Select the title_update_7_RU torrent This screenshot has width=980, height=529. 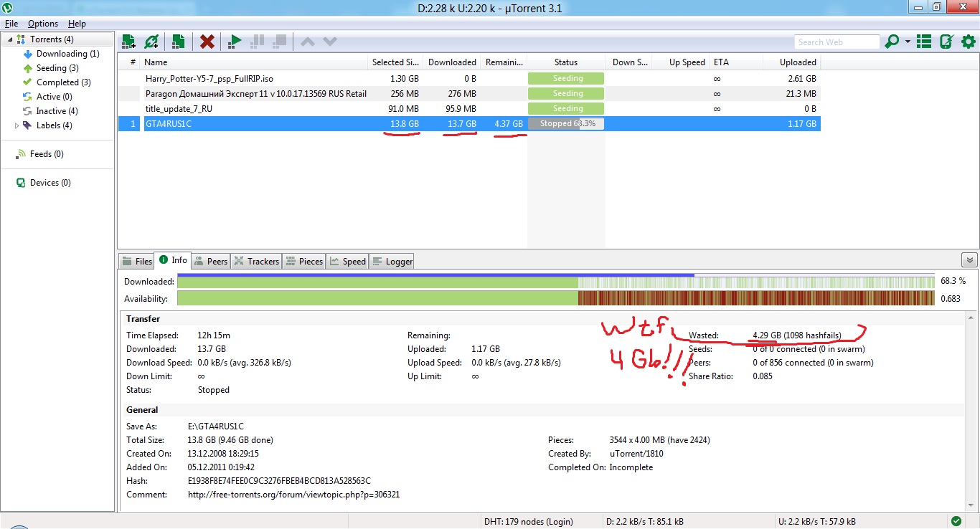[x=469, y=109]
